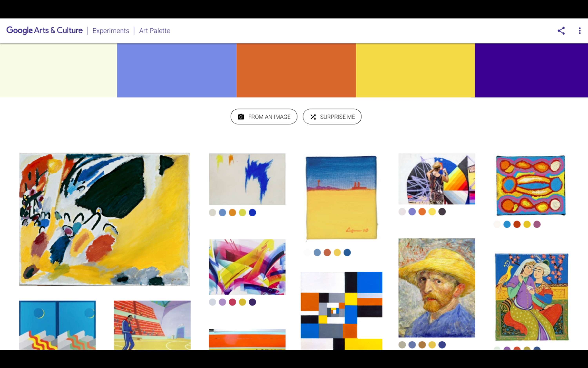Open the geometric color blocks painting
This screenshot has height=368, width=588.
(341, 311)
